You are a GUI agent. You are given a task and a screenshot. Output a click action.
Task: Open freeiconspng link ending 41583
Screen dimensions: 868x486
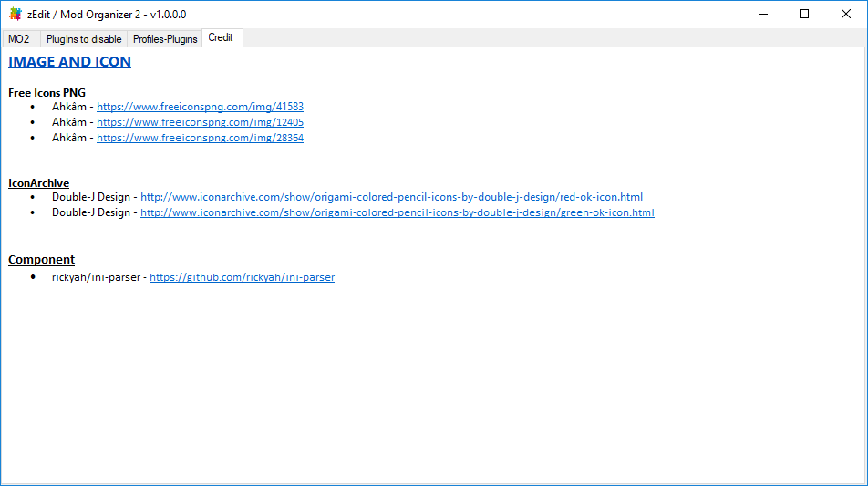pyautogui.click(x=200, y=107)
